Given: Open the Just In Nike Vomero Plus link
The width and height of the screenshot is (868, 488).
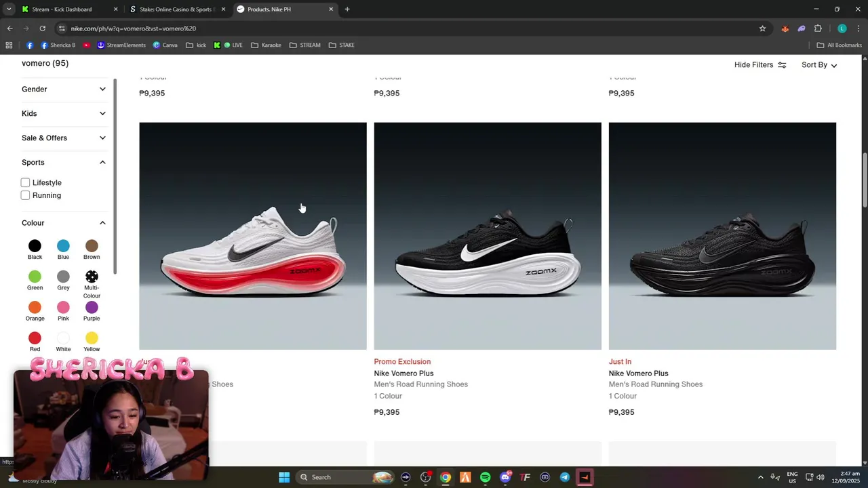Looking at the screenshot, I should (638, 373).
